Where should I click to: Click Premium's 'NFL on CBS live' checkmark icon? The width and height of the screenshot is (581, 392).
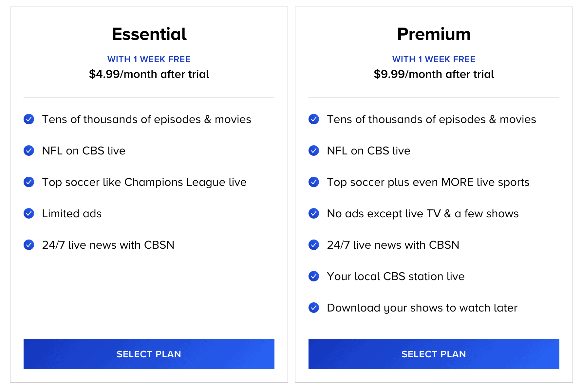(314, 151)
